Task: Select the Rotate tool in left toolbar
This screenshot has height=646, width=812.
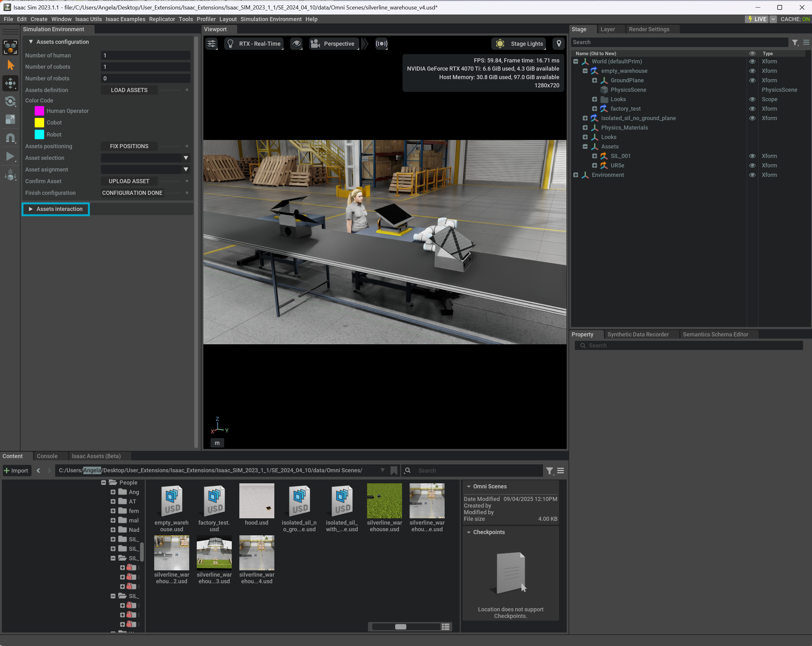Action: (x=10, y=101)
